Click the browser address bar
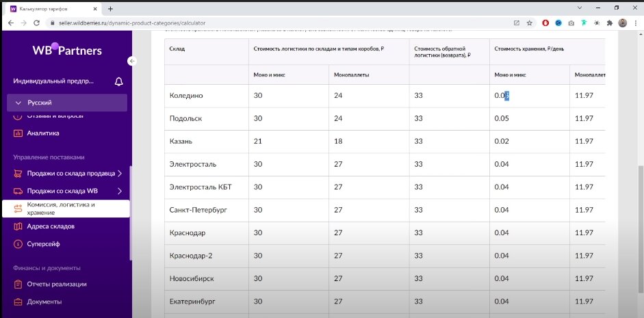Screen dimensions: 644x318 pos(279,23)
